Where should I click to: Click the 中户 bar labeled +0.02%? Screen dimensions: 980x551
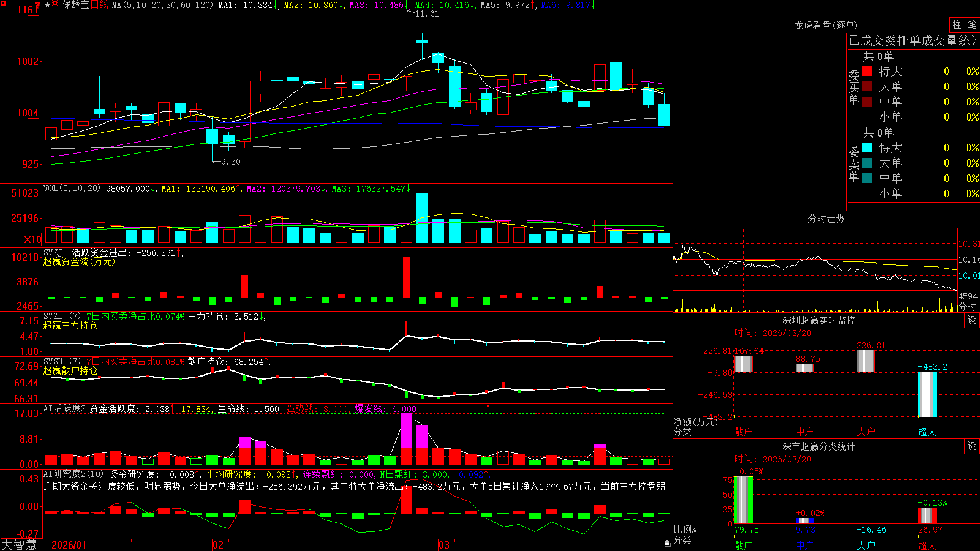805,520
